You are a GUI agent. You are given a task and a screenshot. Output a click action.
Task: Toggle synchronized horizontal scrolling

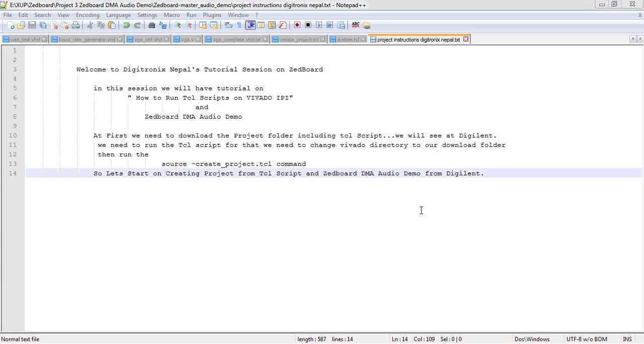(x=213, y=25)
